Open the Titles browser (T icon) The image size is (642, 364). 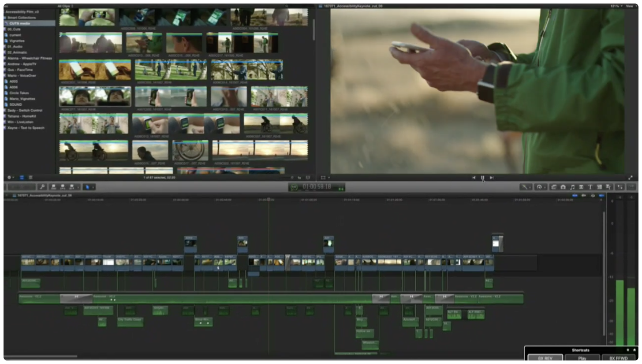coord(590,187)
